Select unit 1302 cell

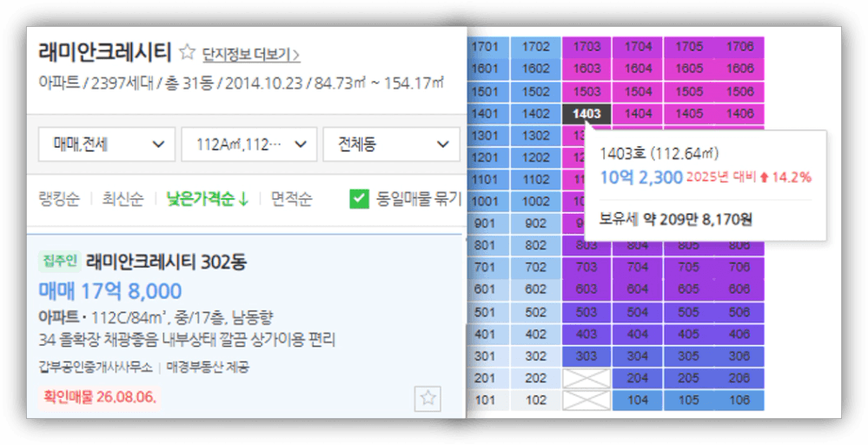[x=535, y=136]
